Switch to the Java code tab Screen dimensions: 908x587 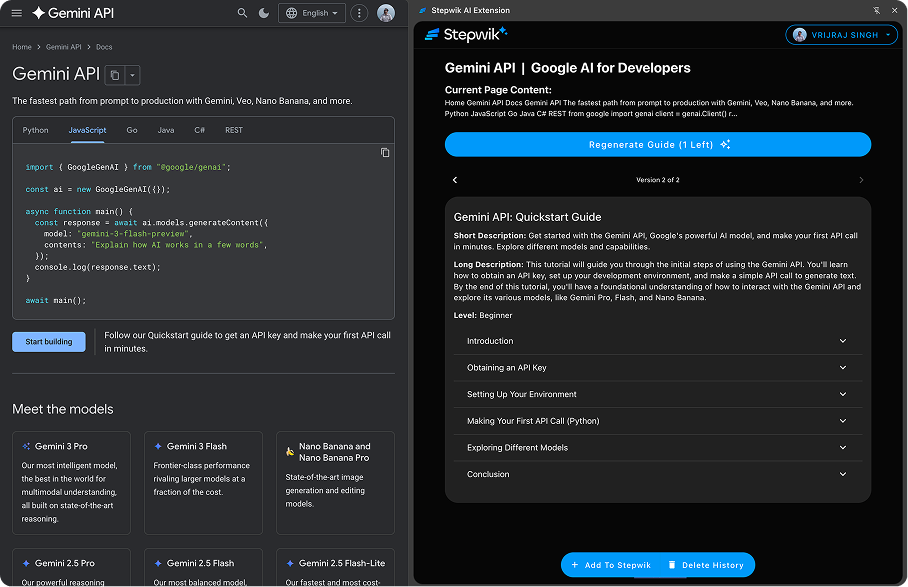pos(166,130)
